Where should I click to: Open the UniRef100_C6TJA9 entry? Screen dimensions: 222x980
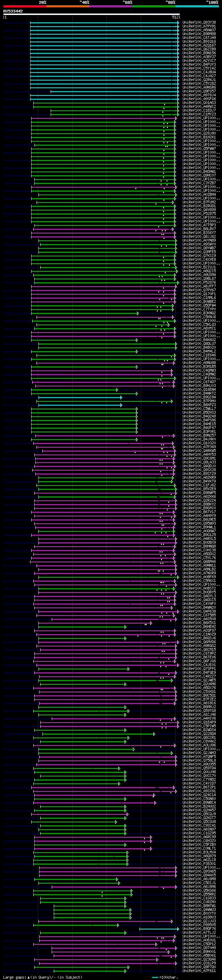click(199, 38)
